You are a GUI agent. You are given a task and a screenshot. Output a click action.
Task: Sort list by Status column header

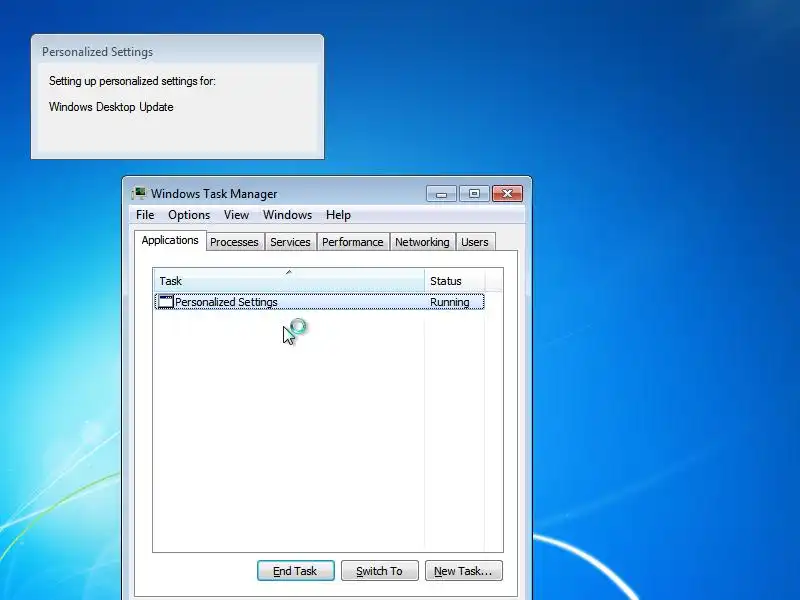455,281
